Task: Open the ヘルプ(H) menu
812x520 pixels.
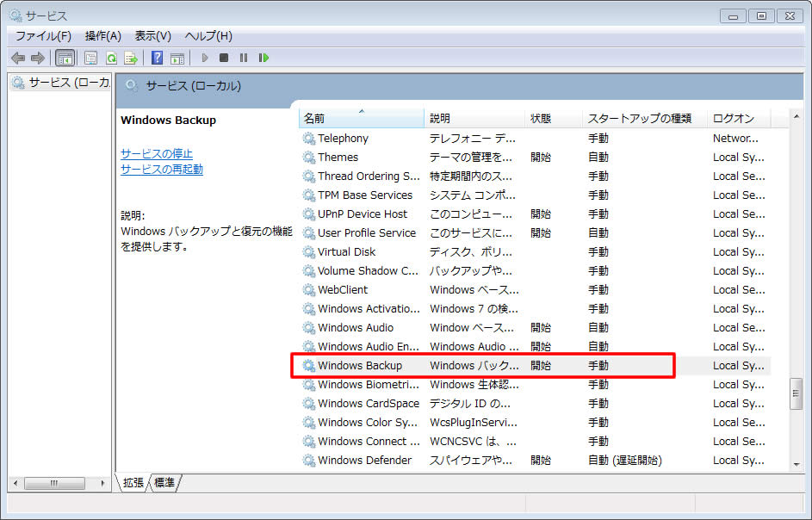Action: point(208,36)
